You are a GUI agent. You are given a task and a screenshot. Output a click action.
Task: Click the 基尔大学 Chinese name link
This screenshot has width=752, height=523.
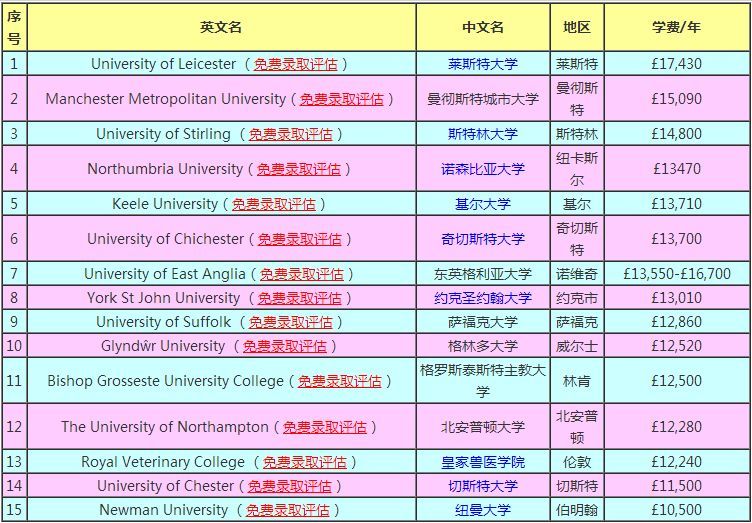483,204
